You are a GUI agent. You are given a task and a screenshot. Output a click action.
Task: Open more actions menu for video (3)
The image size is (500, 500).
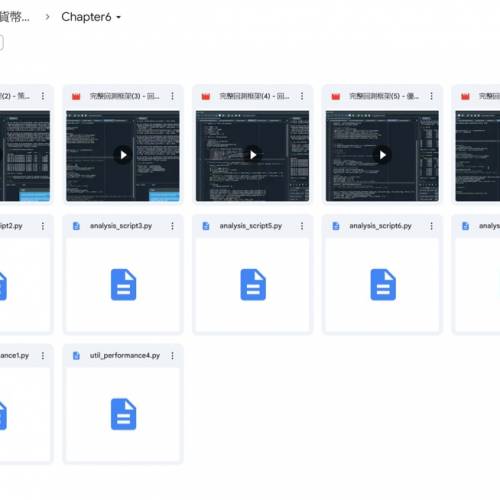pyautogui.click(x=172, y=96)
